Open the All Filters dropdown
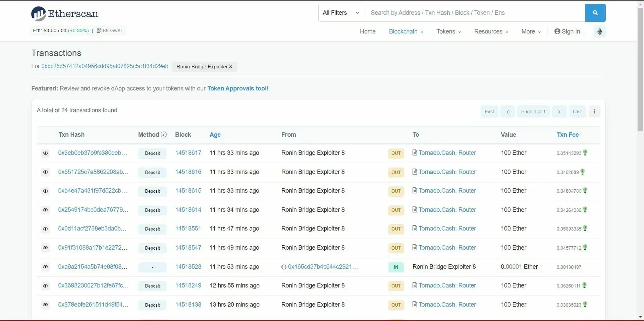This screenshot has height=321, width=644. pyautogui.click(x=341, y=13)
